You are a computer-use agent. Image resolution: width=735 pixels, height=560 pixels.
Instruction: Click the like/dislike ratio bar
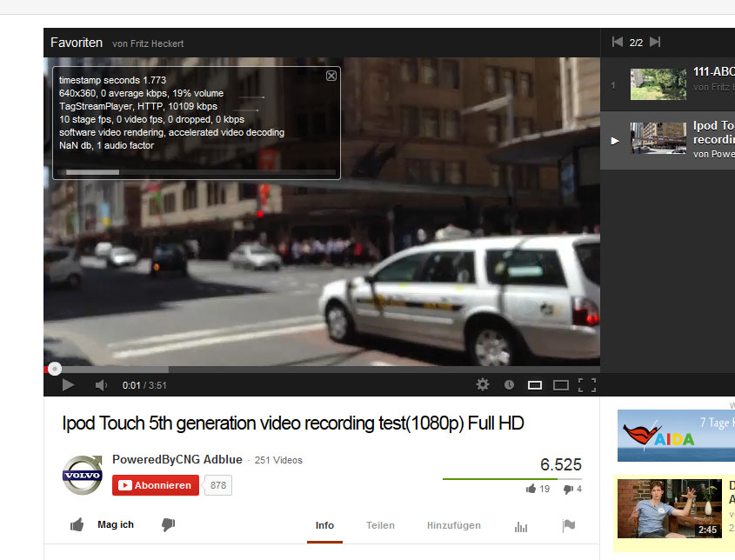pyautogui.click(x=511, y=479)
